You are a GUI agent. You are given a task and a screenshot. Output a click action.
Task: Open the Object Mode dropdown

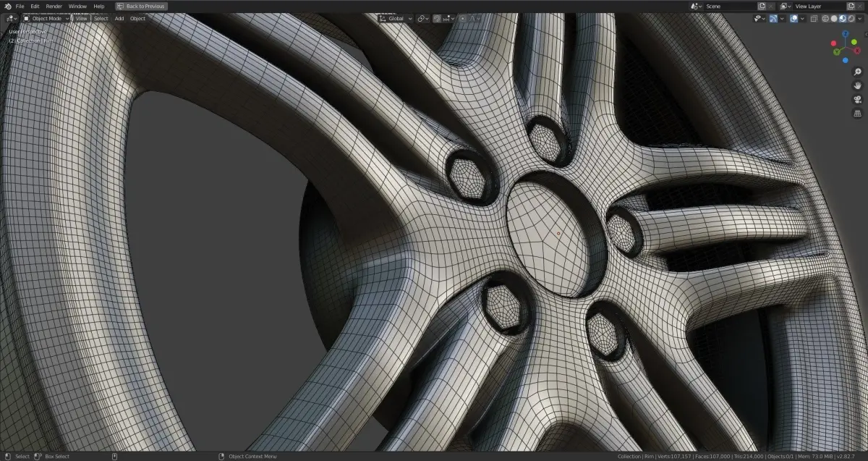46,18
